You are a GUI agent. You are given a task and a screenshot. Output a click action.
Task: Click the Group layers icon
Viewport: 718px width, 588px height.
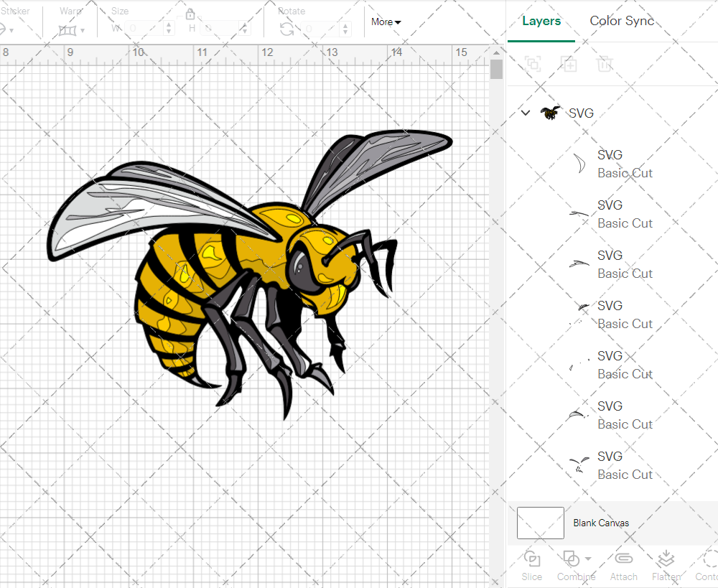(x=533, y=64)
